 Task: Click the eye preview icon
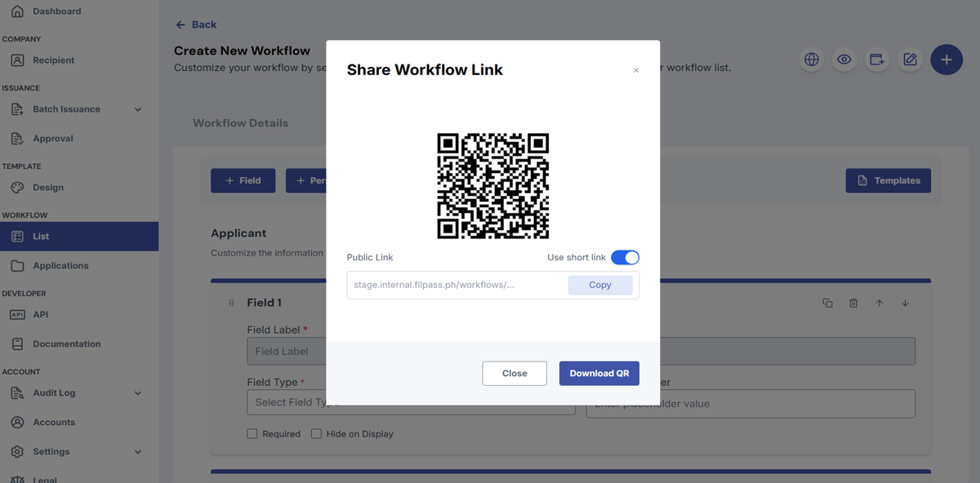(844, 60)
